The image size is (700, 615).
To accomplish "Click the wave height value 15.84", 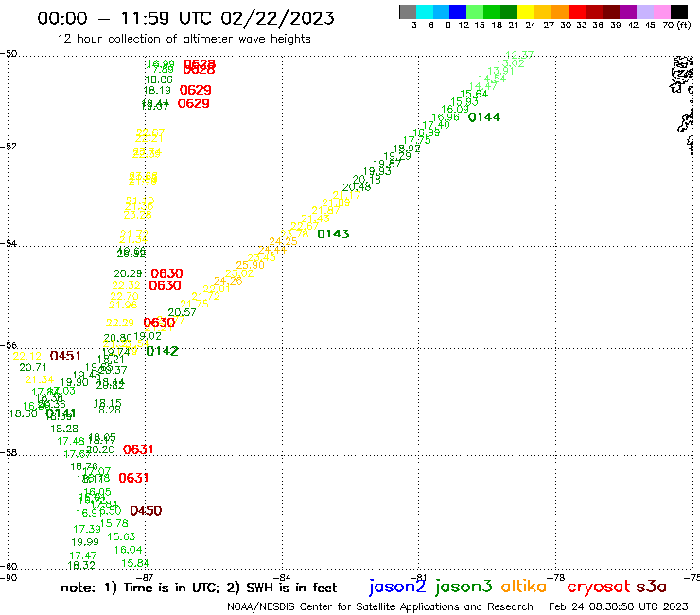I will click(135, 563).
